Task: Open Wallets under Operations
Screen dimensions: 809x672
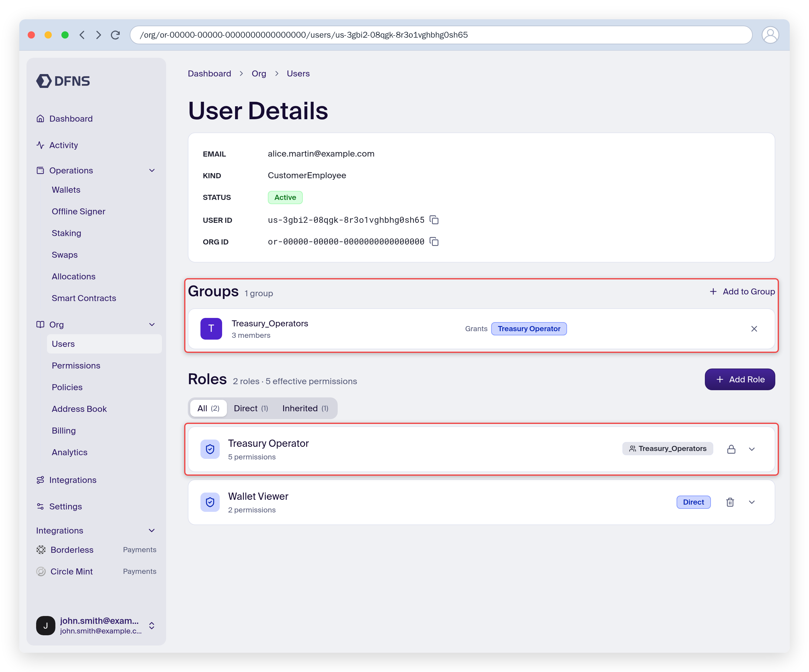Action: pyautogui.click(x=66, y=190)
